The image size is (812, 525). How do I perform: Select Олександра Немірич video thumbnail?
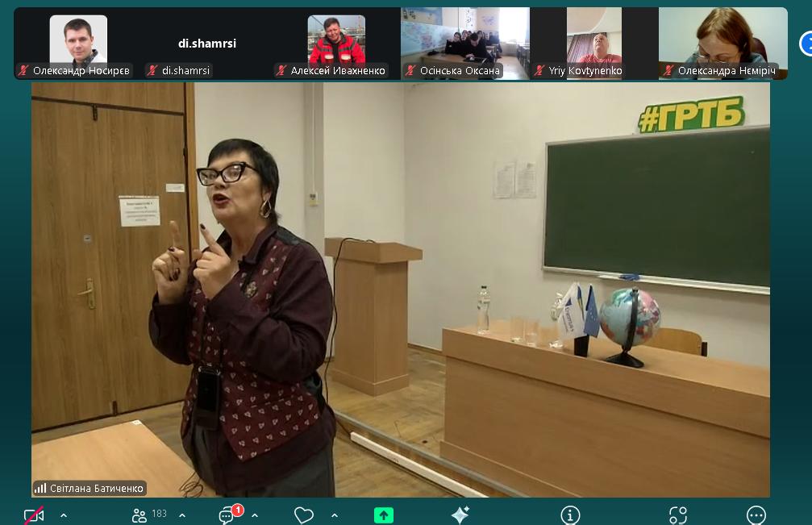(723, 43)
